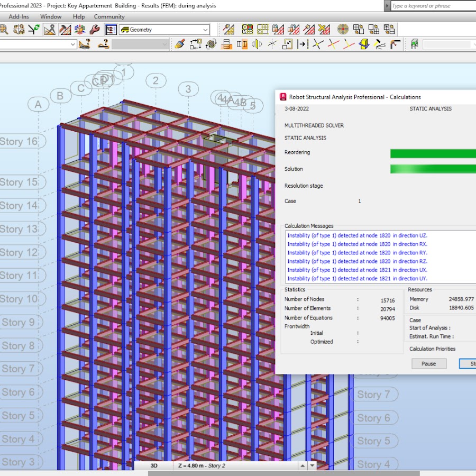
Task: Click the magnifier zoom icon in the top toolbar
Action: pos(4,30)
